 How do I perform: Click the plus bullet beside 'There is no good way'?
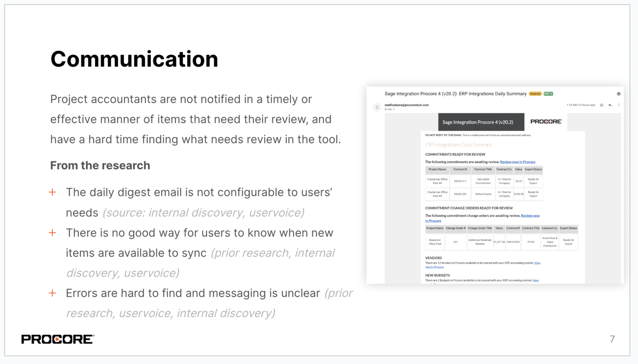52,233
